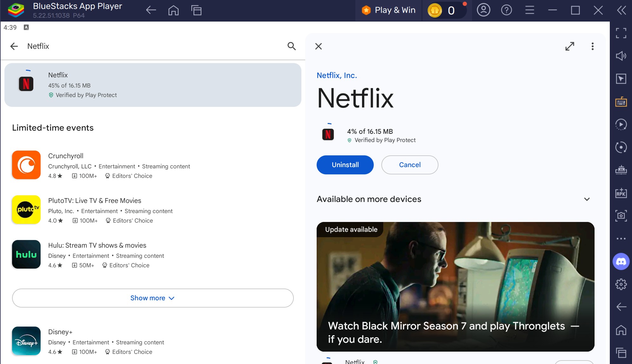The width and height of the screenshot is (632, 364).
Task: Click the Hulu app icon
Action: [26, 254]
